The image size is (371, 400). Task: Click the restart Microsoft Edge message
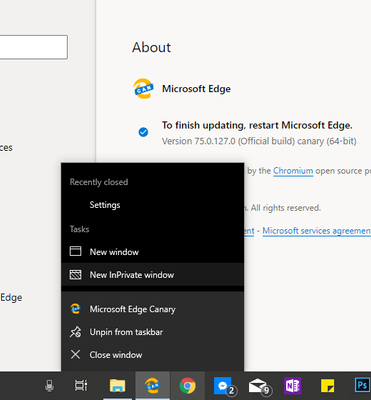click(x=257, y=125)
